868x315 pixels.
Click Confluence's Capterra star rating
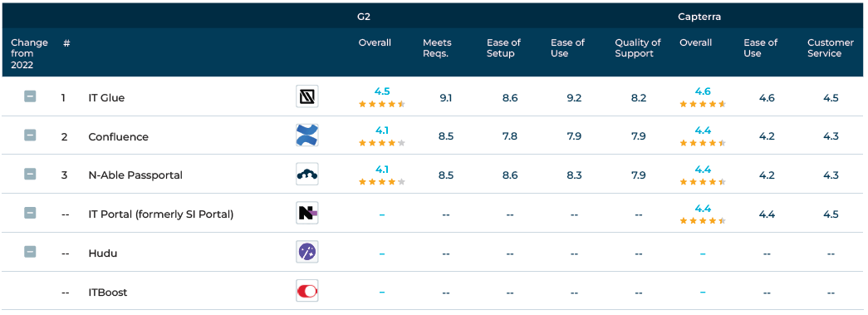click(x=703, y=143)
